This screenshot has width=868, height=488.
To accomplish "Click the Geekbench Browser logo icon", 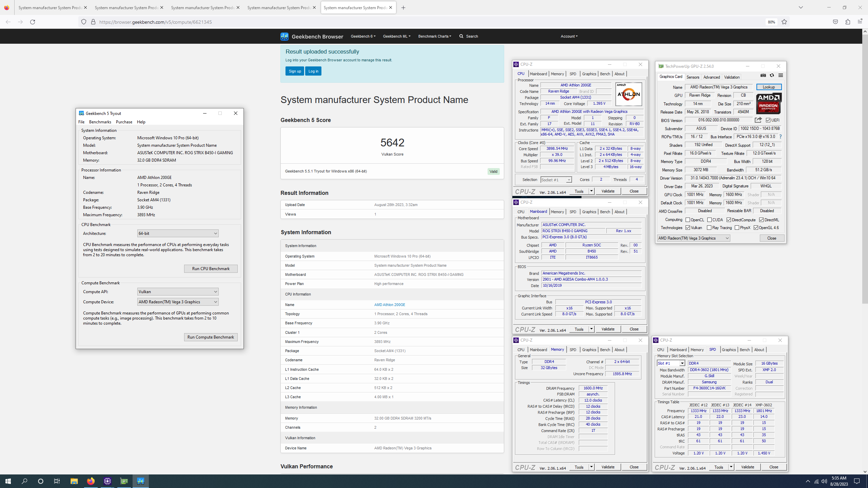I will pyautogui.click(x=284, y=36).
